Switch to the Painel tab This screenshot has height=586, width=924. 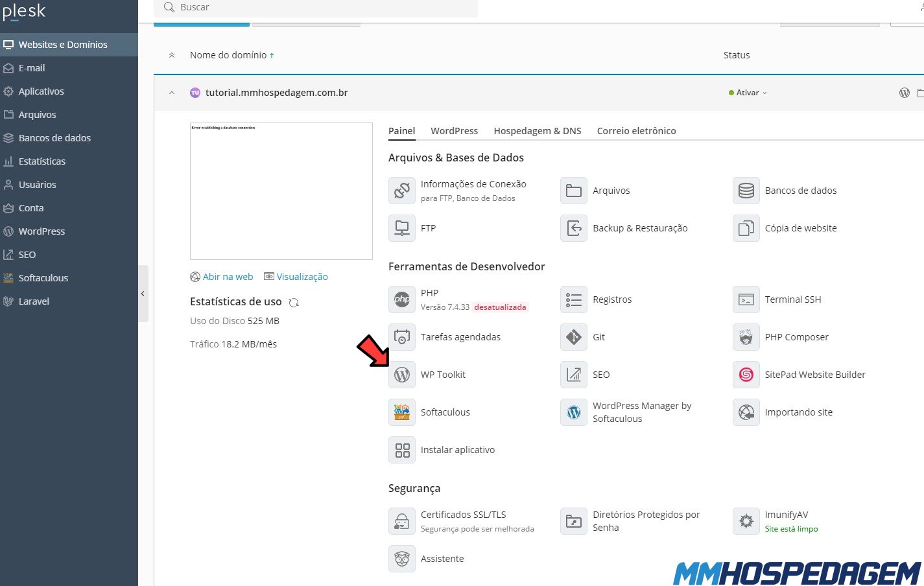point(401,131)
